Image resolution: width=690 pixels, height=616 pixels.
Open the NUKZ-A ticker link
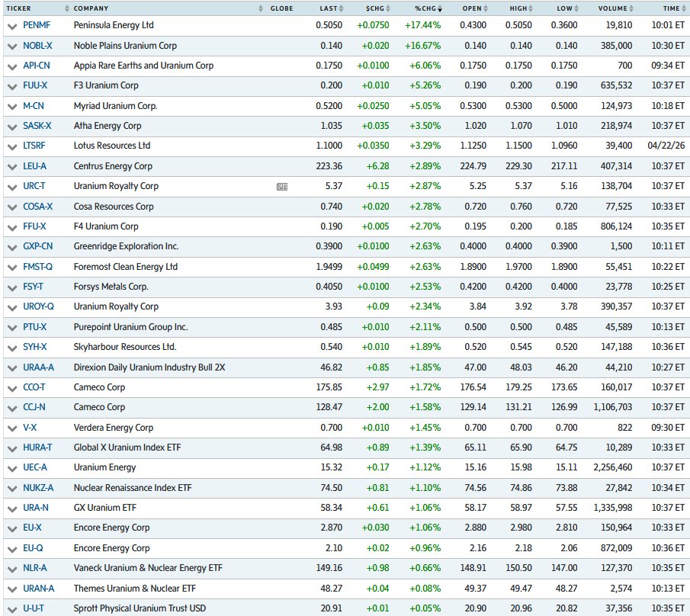tap(38, 487)
